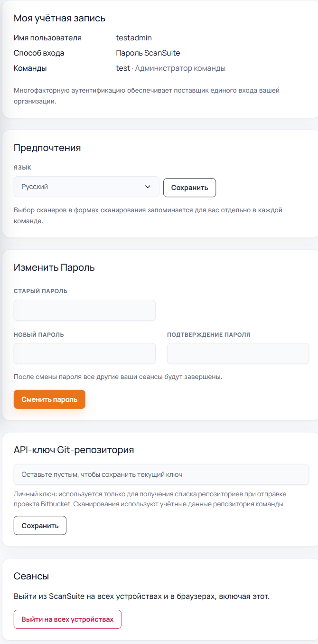The height and width of the screenshot is (644, 318).
Task: Click Выйти на всех устройствах button
Action: coord(67,619)
